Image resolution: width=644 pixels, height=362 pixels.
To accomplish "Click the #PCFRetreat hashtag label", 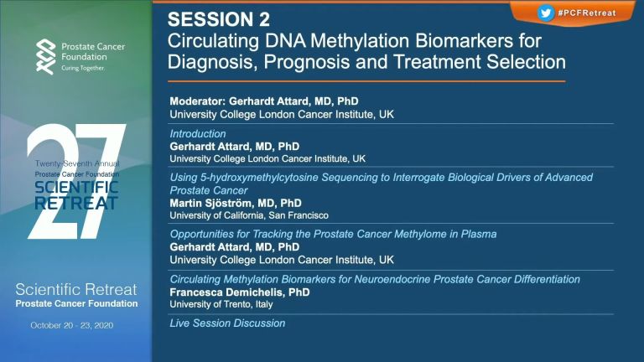I will click(587, 13).
